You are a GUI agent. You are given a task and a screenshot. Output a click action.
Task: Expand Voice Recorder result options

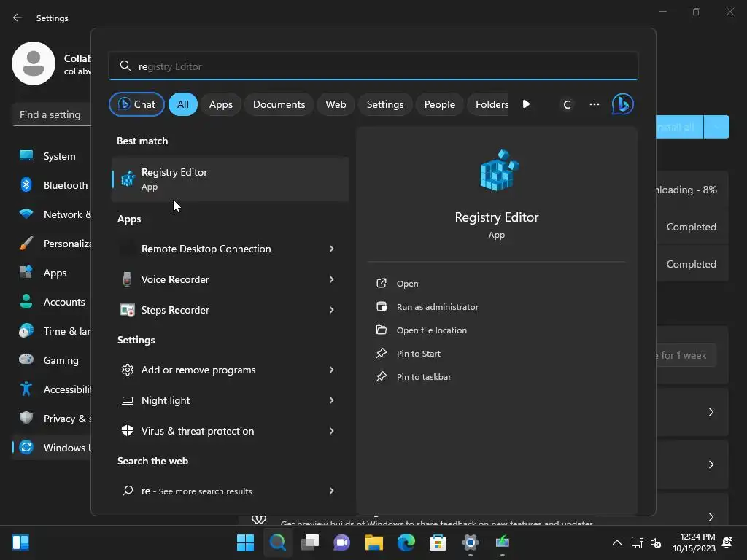point(331,279)
